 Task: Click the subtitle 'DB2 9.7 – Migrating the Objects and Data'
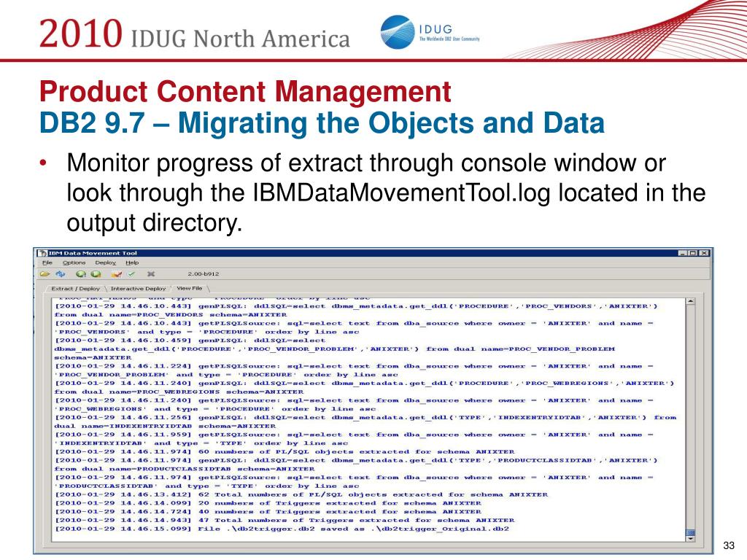(x=322, y=122)
